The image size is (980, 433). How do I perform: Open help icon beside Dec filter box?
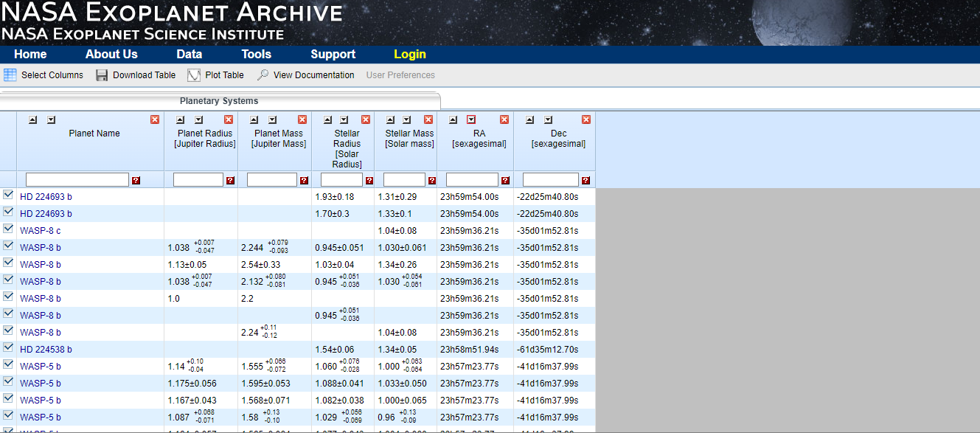(585, 180)
